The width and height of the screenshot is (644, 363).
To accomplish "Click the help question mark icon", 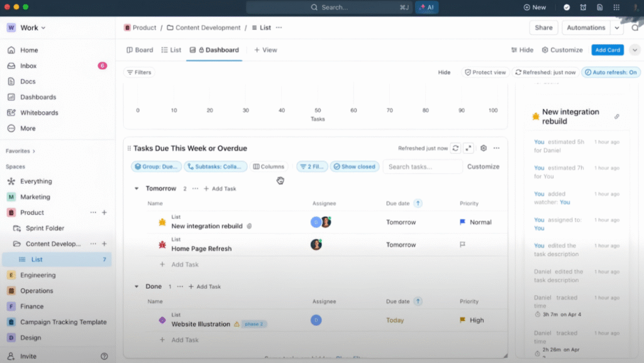I will [x=104, y=356].
